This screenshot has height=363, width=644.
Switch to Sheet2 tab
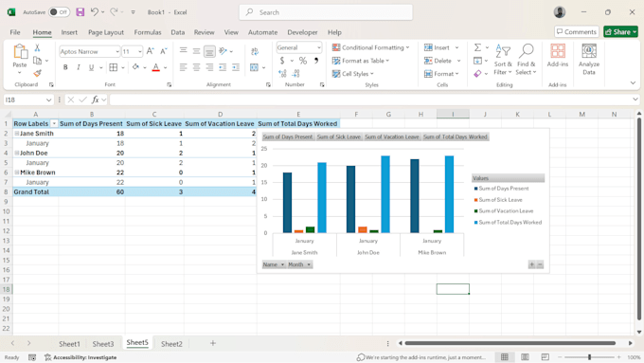tap(171, 344)
